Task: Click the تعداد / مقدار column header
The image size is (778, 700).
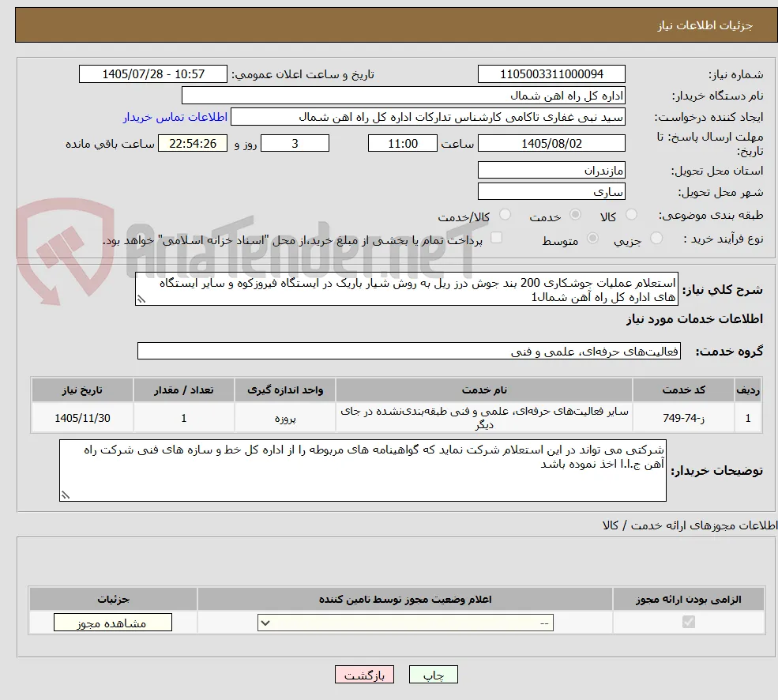Action: (183, 390)
